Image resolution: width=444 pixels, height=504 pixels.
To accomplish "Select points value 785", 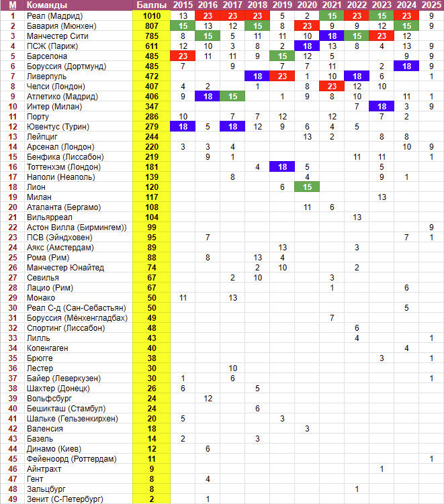I will coord(152,36).
